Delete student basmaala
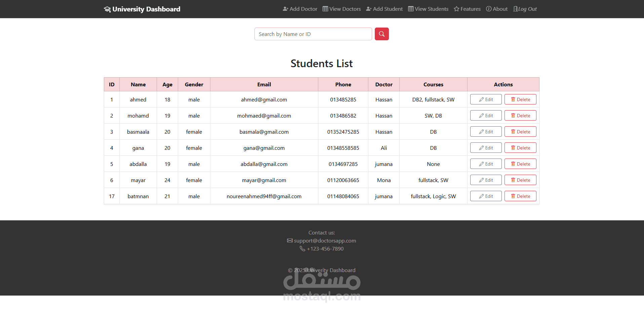The height and width of the screenshot is (309, 644). 520,132
